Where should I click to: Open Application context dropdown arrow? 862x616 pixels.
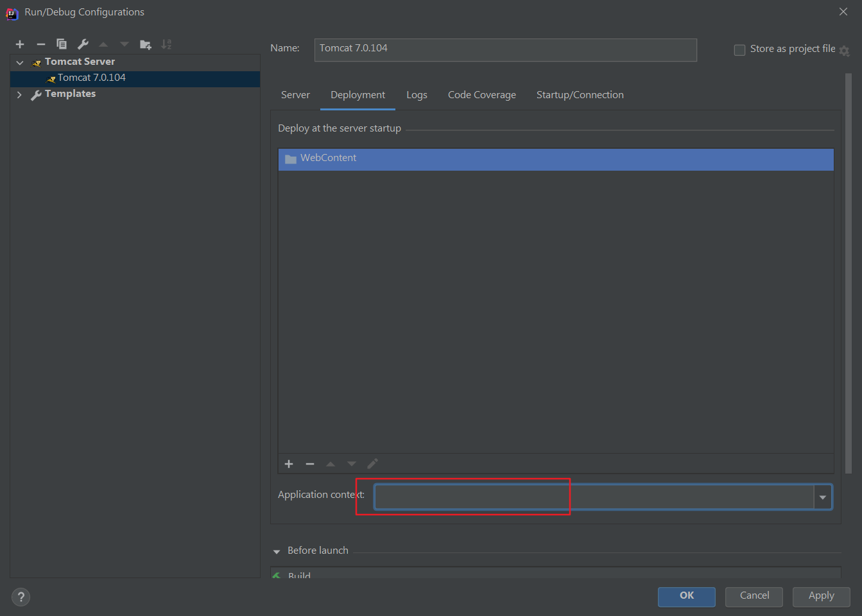(823, 497)
